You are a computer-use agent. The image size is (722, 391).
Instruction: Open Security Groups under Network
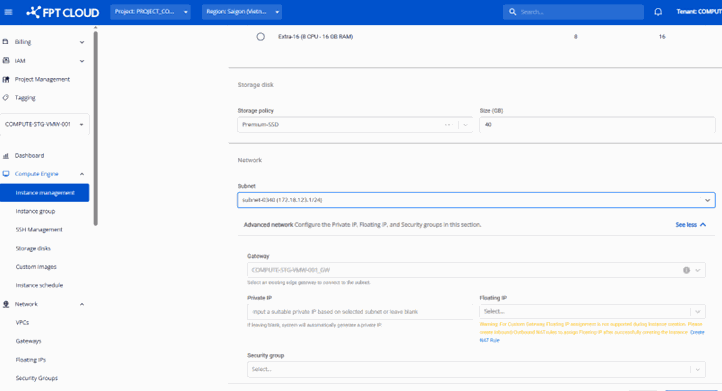point(36,378)
